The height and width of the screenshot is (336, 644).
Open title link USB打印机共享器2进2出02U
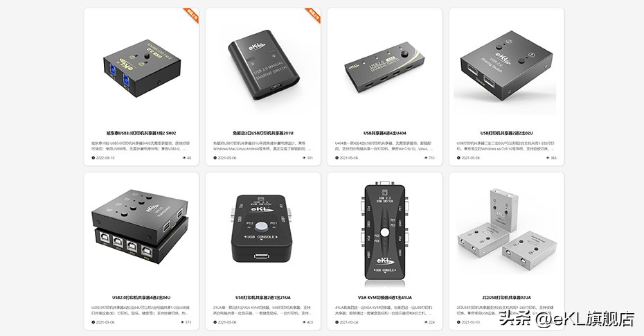506,133
